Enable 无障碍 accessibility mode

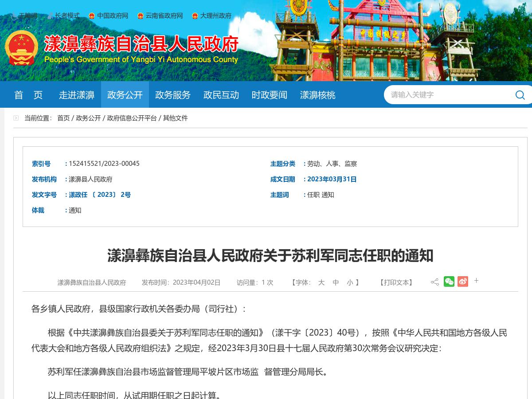tap(27, 16)
